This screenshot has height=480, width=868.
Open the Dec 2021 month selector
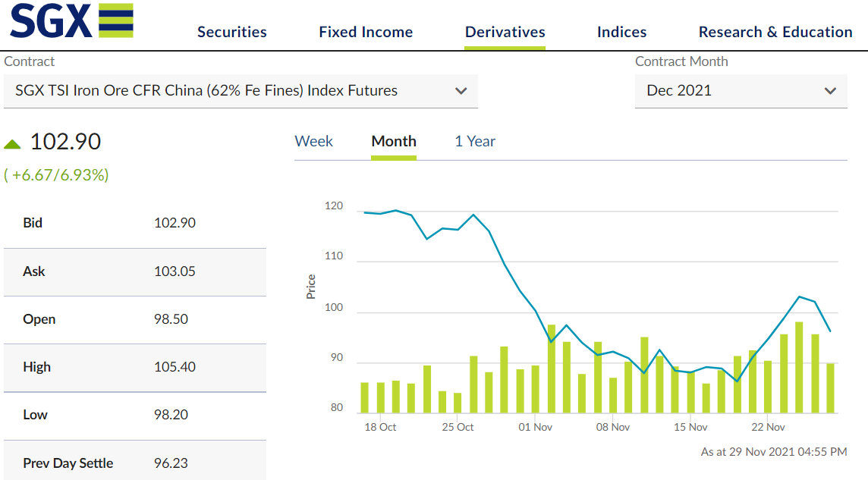[740, 91]
